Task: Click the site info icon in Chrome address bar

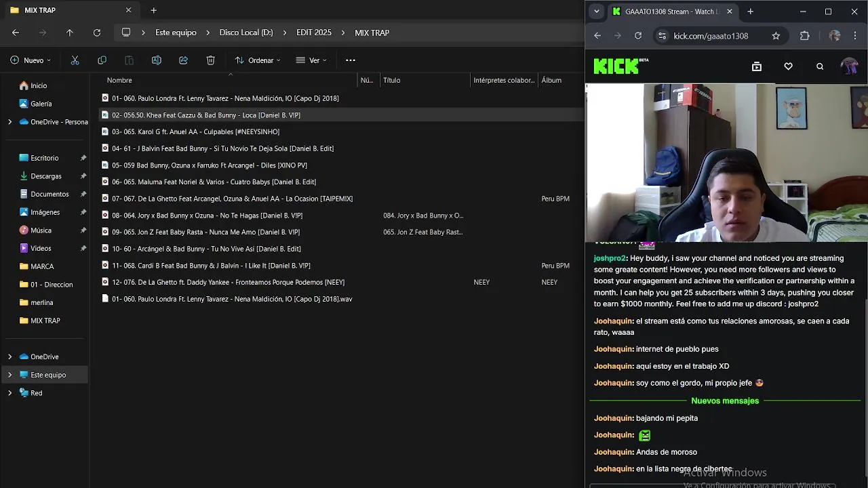Action: click(x=662, y=36)
